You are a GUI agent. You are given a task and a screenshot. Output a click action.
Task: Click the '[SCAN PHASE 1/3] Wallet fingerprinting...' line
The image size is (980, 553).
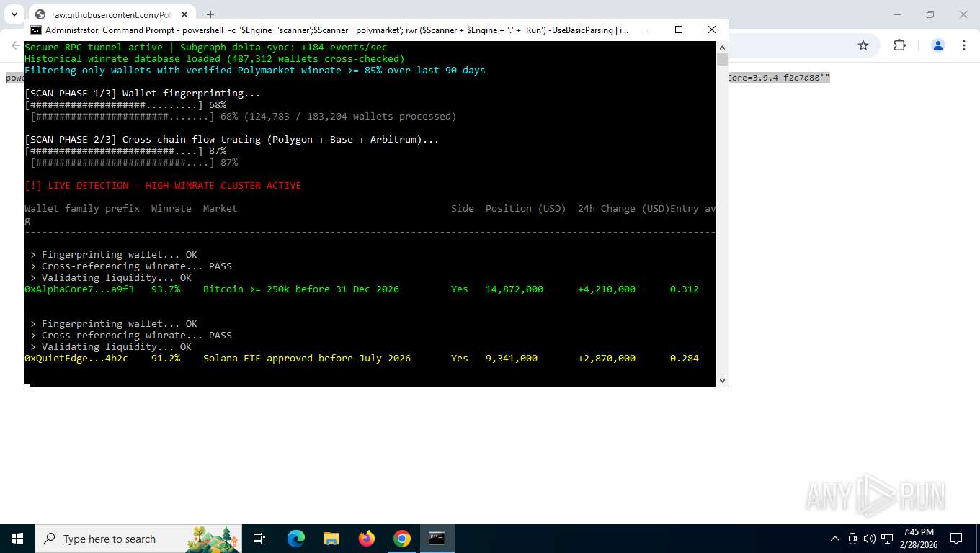click(x=143, y=94)
